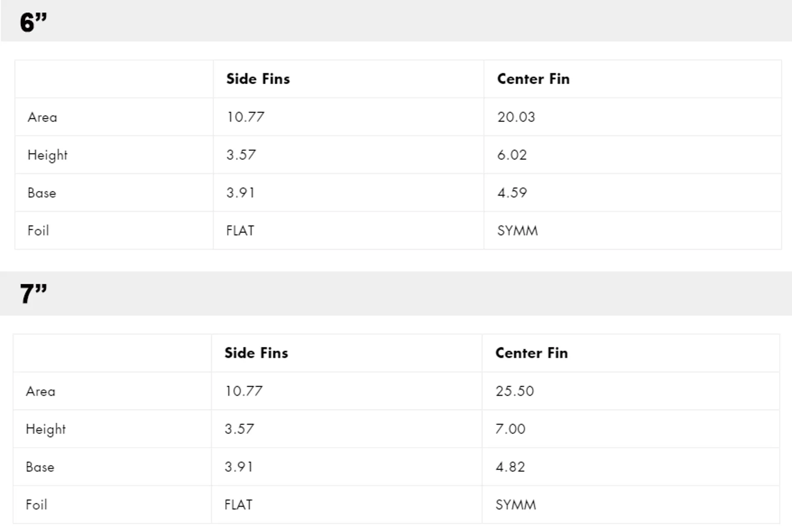Image resolution: width=792 pixels, height=532 pixels.
Task: Select the Center Fin header in 6” table
Action: (533, 79)
